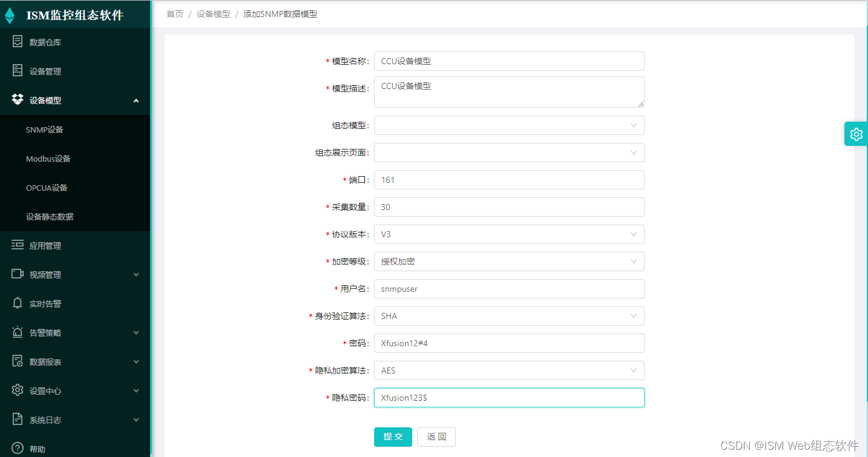This screenshot has height=457, width=868.
Task: Focus the 隐私密码 field showing Xfusion123$
Action: (x=509, y=398)
